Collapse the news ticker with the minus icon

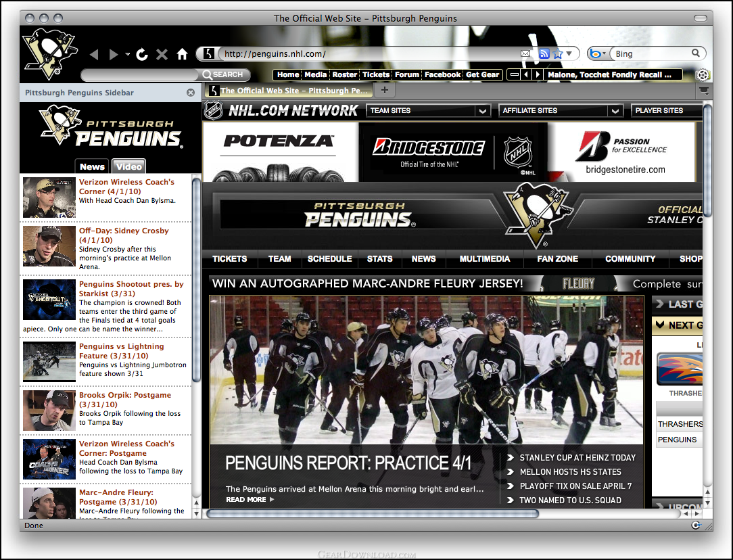[514, 75]
